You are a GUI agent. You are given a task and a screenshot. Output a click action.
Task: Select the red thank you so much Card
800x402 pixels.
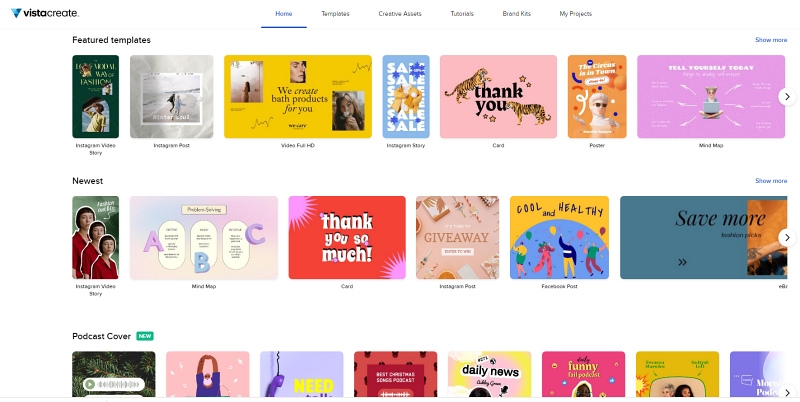347,238
